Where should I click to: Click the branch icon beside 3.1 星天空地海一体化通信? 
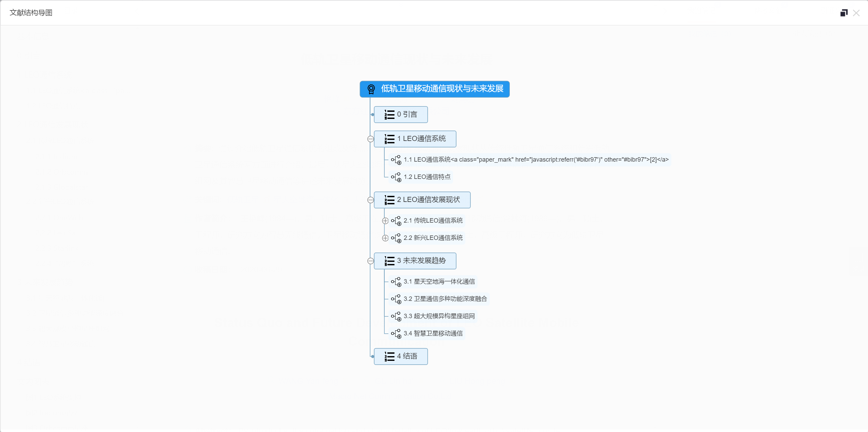point(397,282)
